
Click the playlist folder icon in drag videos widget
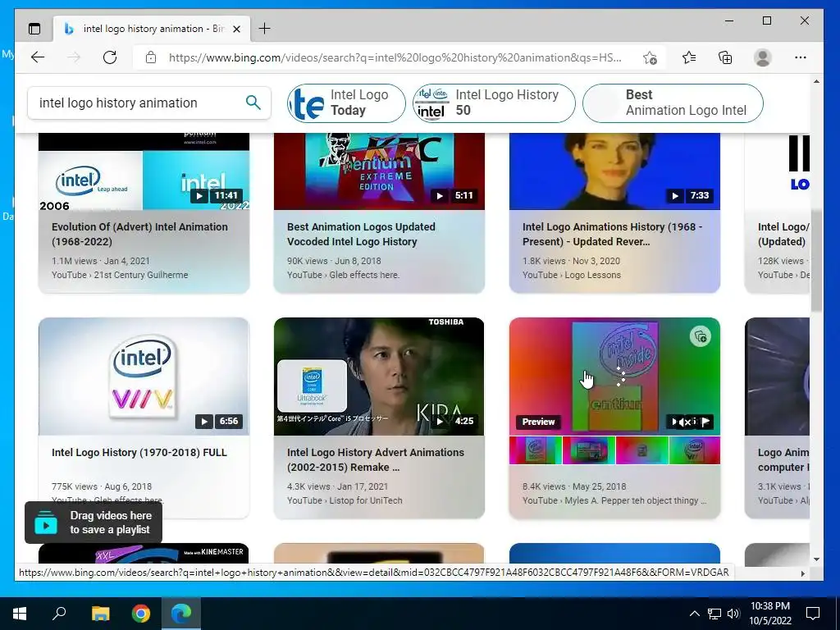[x=46, y=523]
